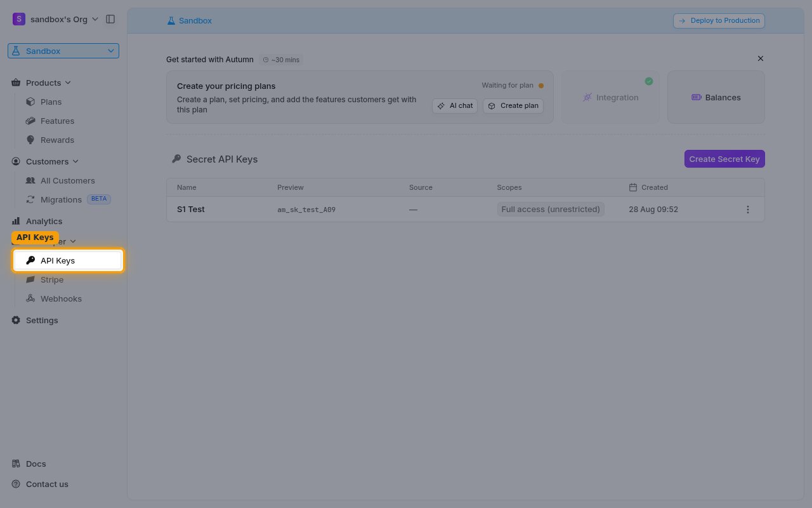Click the Features icon in sidebar
812x508 pixels.
pos(30,121)
